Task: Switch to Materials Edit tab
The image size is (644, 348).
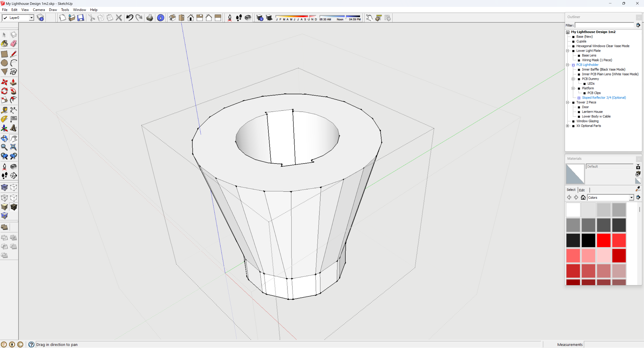Action: coord(582,190)
